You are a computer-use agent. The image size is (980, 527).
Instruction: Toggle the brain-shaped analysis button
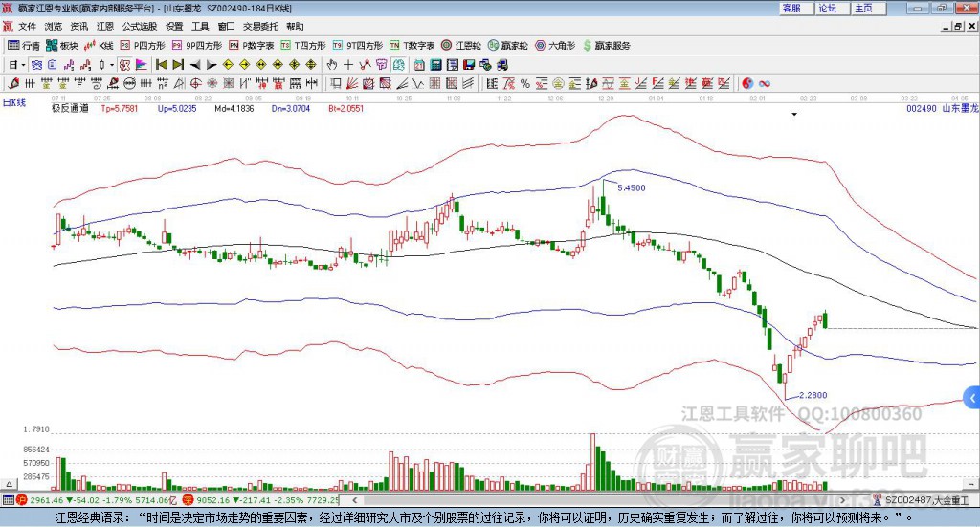tap(399, 65)
